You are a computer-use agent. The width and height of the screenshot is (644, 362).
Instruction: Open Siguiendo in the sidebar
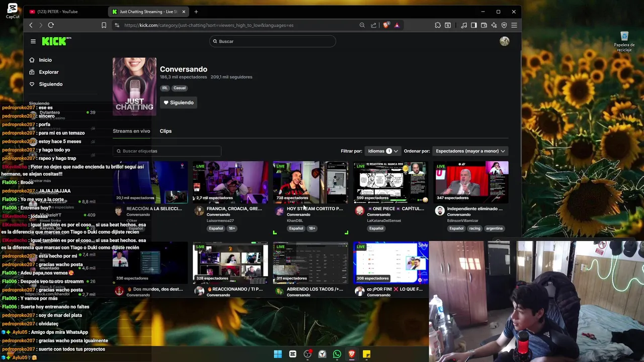(x=50, y=84)
